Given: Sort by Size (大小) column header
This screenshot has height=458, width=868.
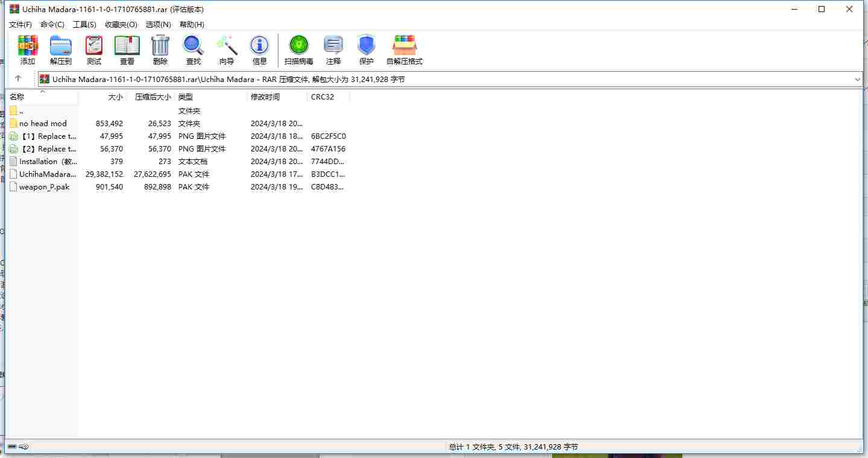Looking at the screenshot, I should pyautogui.click(x=102, y=97).
